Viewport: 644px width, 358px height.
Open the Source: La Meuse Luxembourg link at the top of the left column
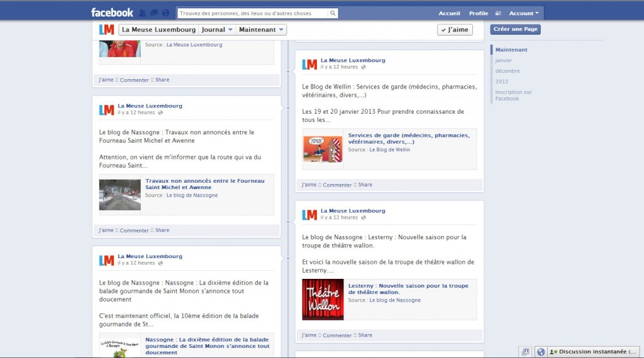194,45
